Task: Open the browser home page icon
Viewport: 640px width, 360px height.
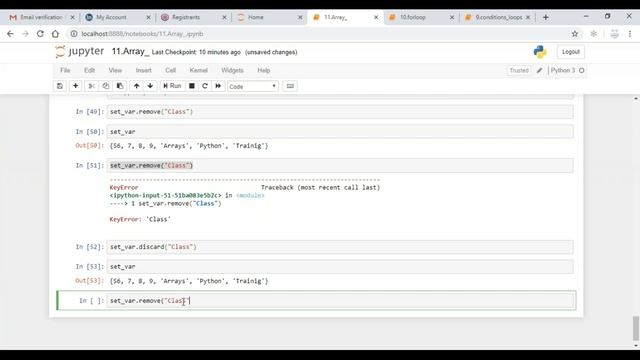Action: click(55, 34)
